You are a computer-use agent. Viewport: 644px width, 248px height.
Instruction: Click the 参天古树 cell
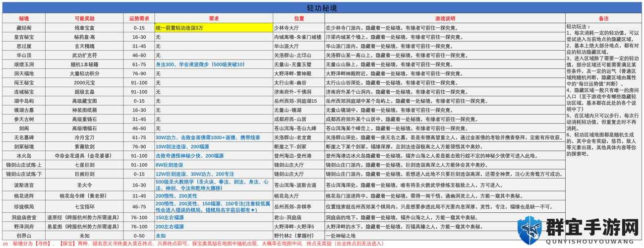pyautogui.click(x=24, y=120)
